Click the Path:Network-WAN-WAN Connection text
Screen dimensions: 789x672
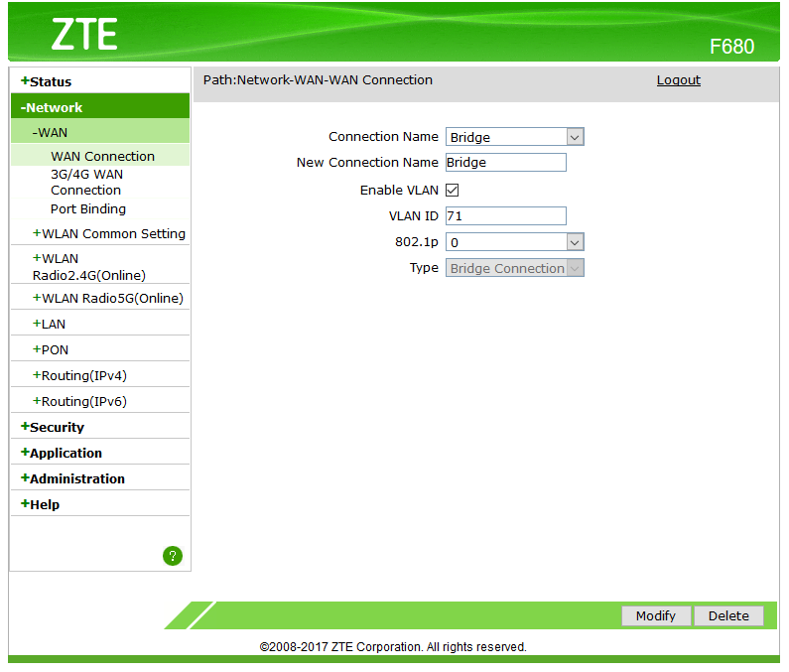coord(318,80)
